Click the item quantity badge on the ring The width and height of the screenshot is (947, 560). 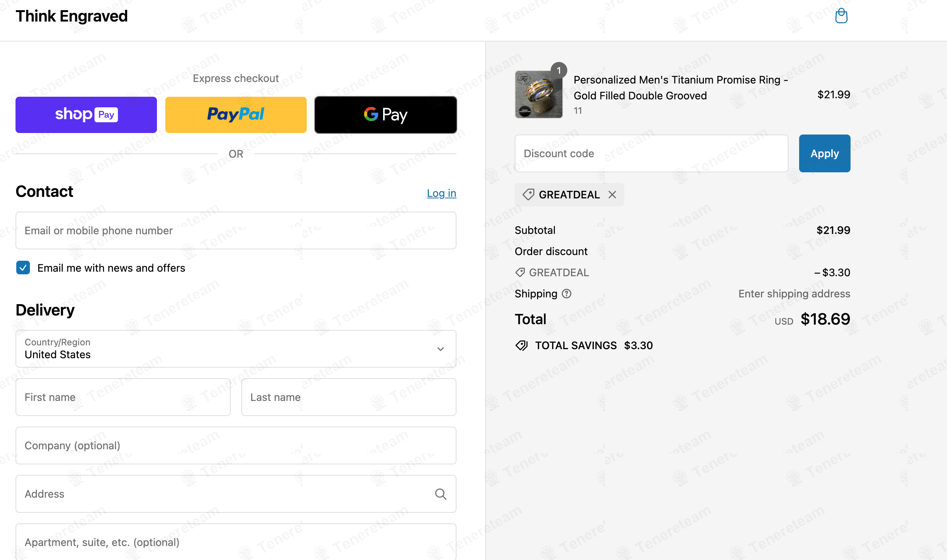[559, 71]
